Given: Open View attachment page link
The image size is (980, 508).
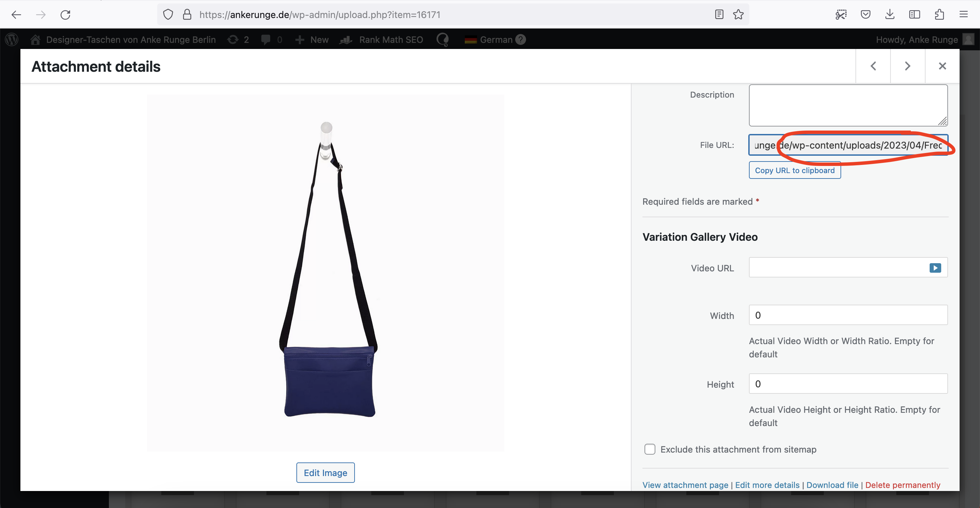Looking at the screenshot, I should point(685,485).
